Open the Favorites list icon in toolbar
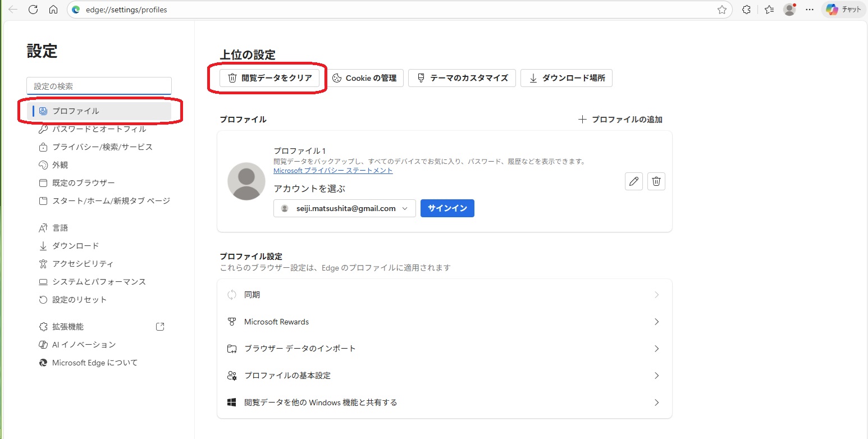The height and width of the screenshot is (439, 868). (x=769, y=10)
